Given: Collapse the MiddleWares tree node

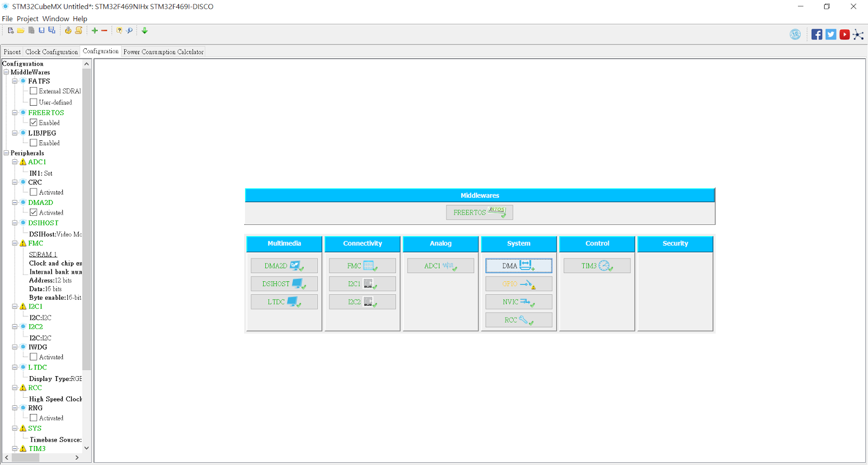Looking at the screenshot, I should (x=6, y=72).
